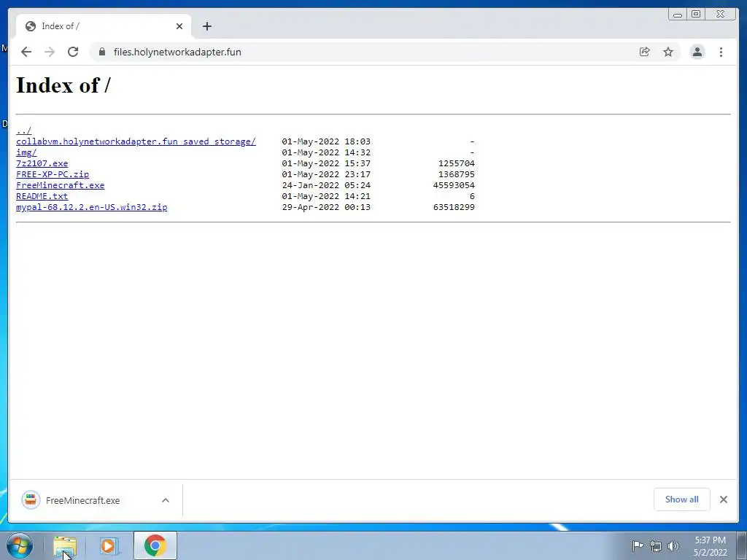Open README.txt
The width and height of the screenshot is (747, 560).
coord(42,196)
